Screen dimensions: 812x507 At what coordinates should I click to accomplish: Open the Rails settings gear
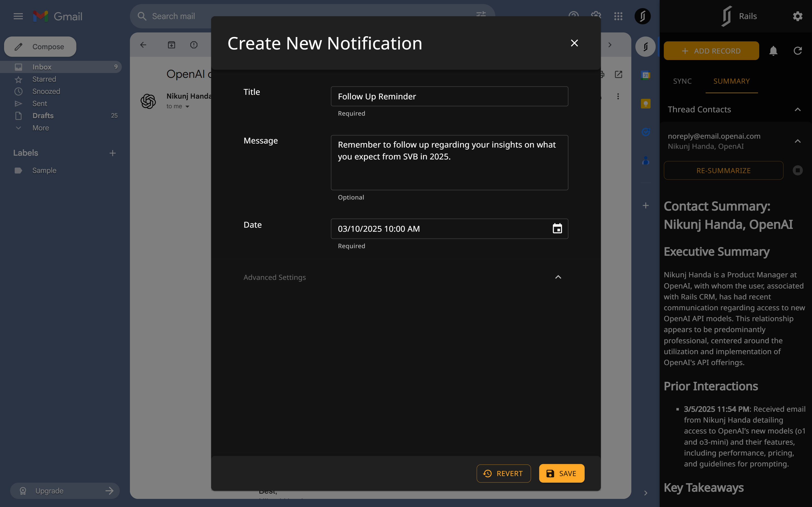pyautogui.click(x=798, y=16)
